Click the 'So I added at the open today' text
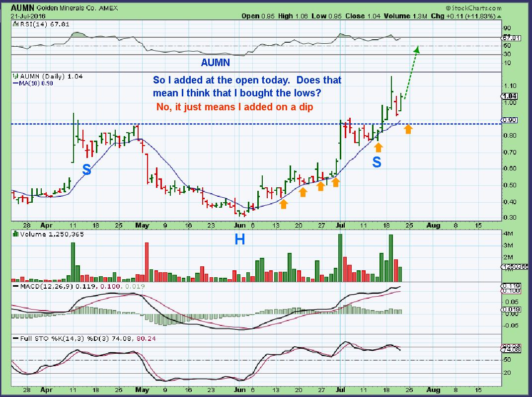The width and height of the screenshot is (532, 397). [221, 80]
